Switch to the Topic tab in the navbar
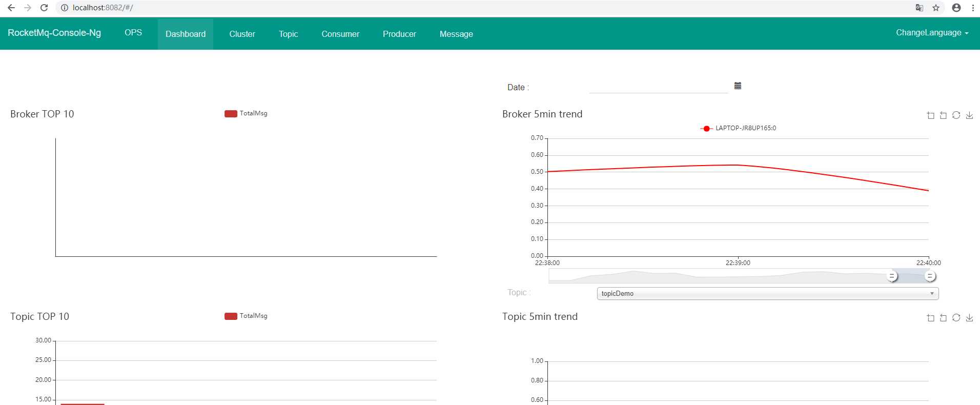980x405 pixels. pyautogui.click(x=288, y=34)
